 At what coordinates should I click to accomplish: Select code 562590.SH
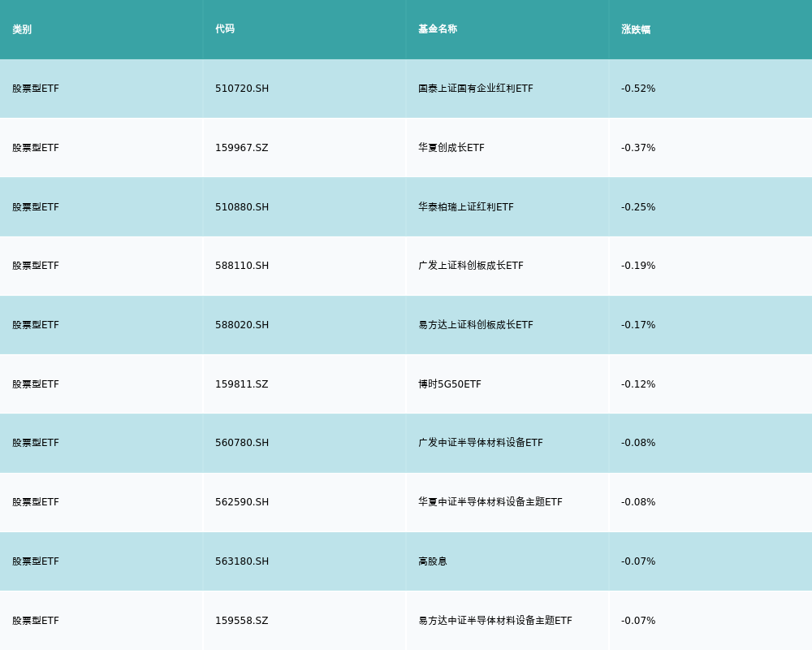pos(242,502)
